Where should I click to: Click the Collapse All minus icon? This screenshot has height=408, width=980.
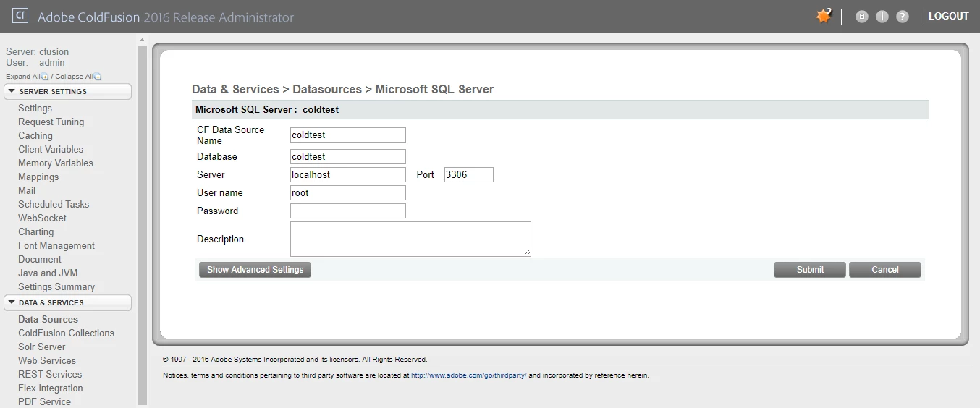[x=98, y=77]
